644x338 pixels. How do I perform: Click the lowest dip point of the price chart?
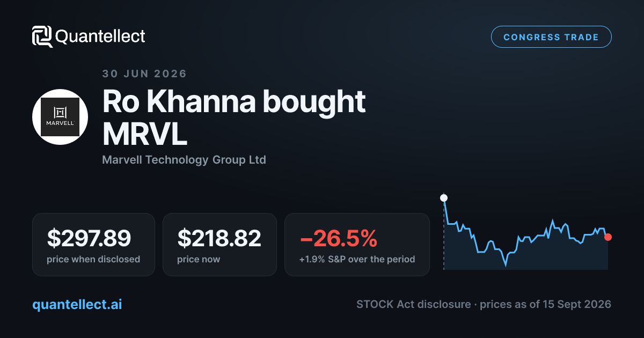[505, 264]
